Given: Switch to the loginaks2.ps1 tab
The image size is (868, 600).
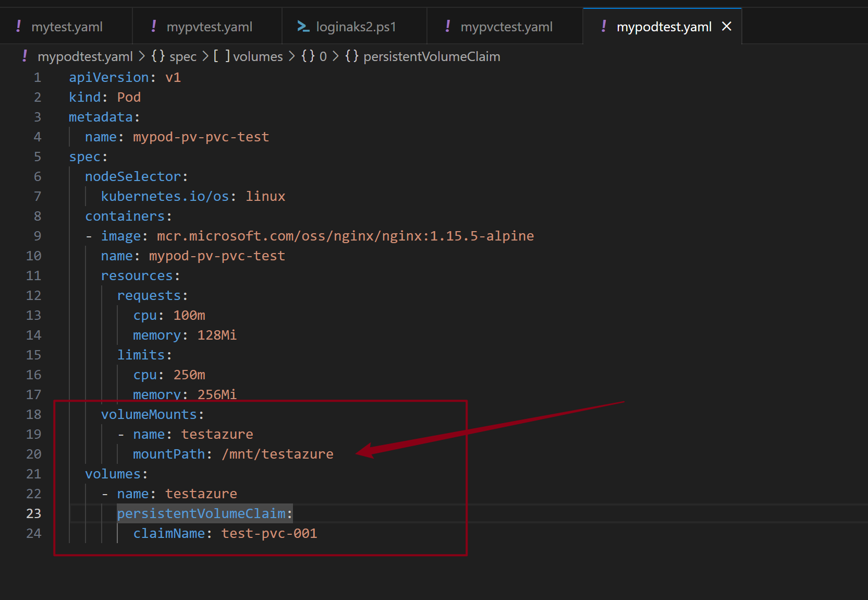Looking at the screenshot, I should [356, 27].
